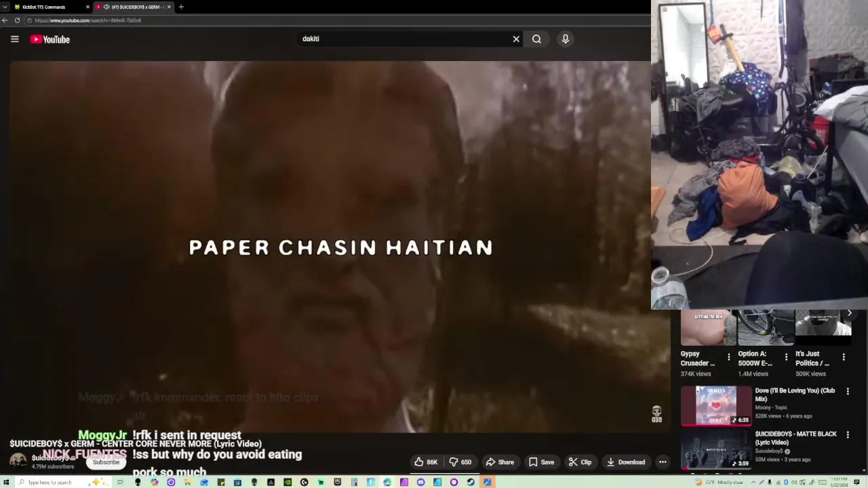Go back in browser history
Screen dimensions: 868x488
(x=5, y=20)
